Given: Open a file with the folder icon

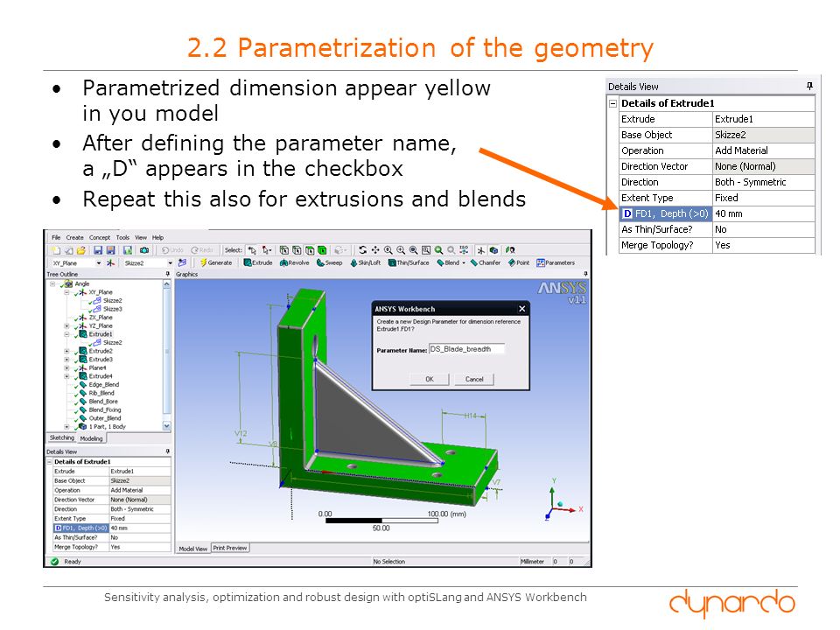Looking at the screenshot, I should tap(80, 250).
